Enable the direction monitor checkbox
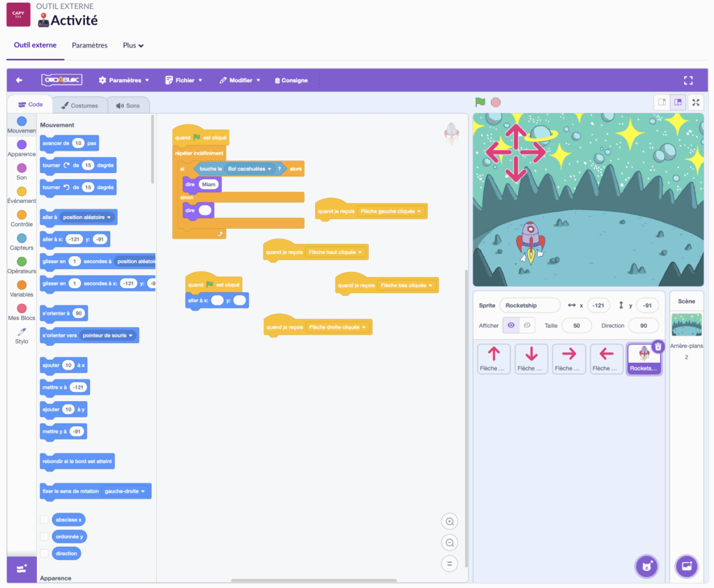Viewport: 714px width, 588px height. 44,553
